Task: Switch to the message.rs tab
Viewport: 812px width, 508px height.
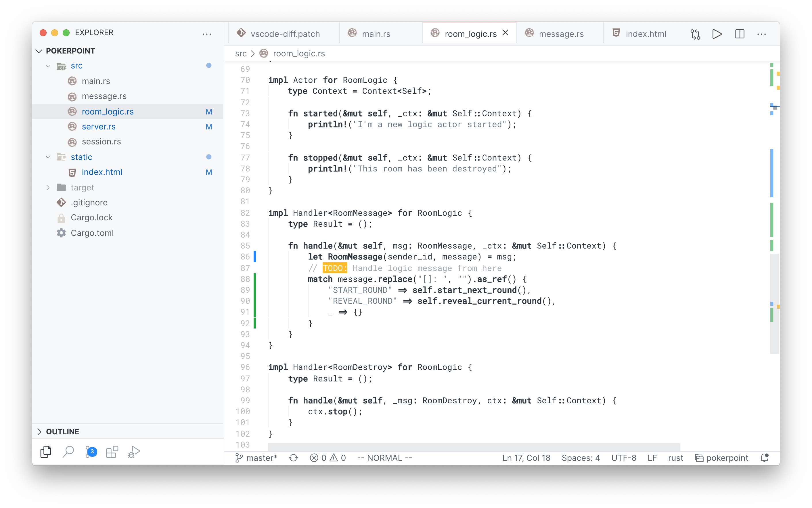Action: pyautogui.click(x=561, y=34)
